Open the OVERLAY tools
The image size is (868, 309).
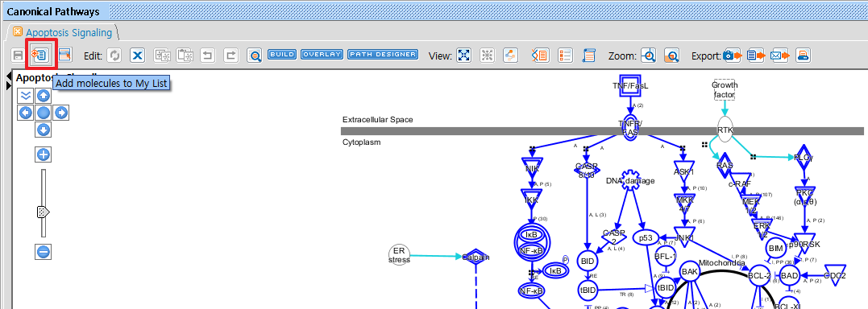[322, 55]
